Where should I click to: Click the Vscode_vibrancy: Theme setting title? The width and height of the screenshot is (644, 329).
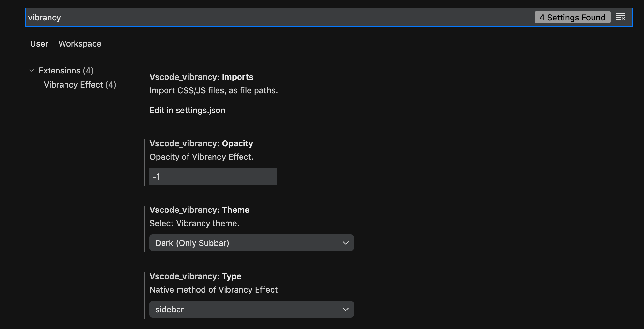[x=199, y=210]
